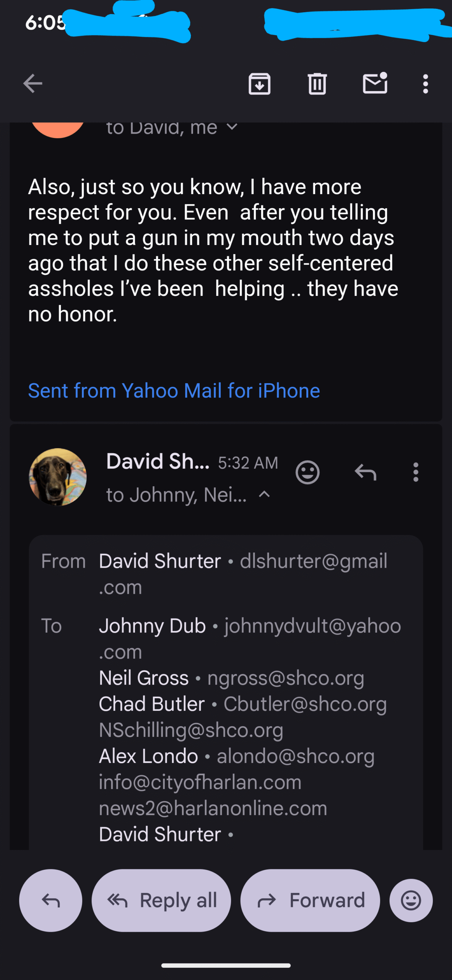This screenshot has height=980, width=452.
Task: Expand the 'to David, me' recipient details
Action: click(232, 127)
